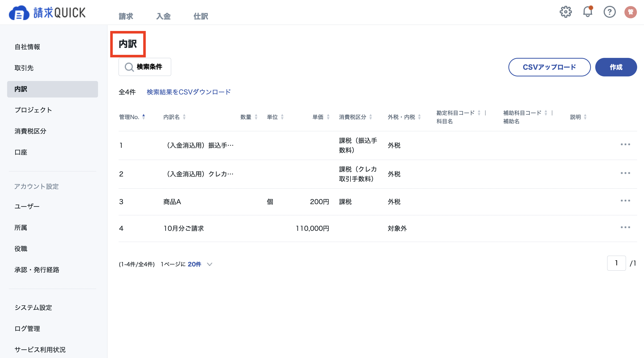Select システム設定 in sidebar

(53, 308)
